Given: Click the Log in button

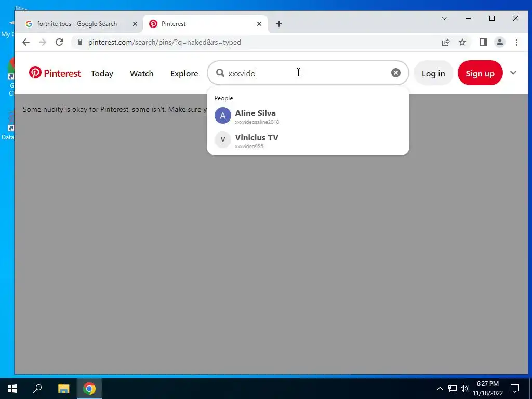Looking at the screenshot, I should 433,73.
